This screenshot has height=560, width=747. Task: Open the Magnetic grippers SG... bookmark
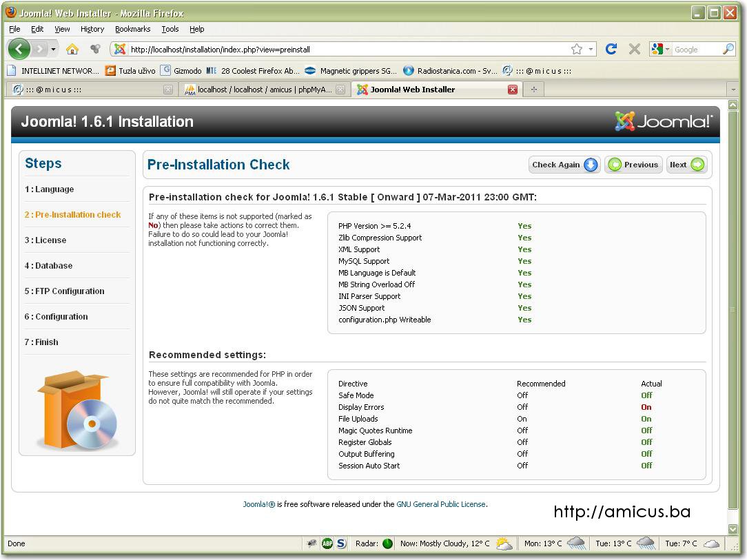pyautogui.click(x=351, y=71)
